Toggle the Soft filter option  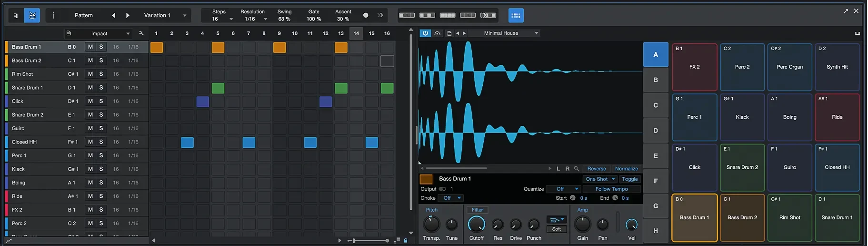click(557, 229)
